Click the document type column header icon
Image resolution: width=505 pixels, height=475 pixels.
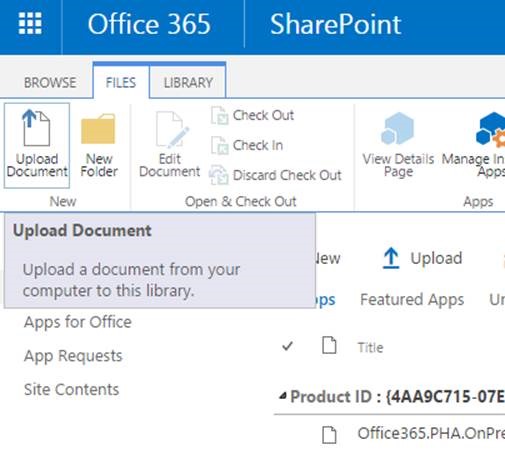point(329,345)
